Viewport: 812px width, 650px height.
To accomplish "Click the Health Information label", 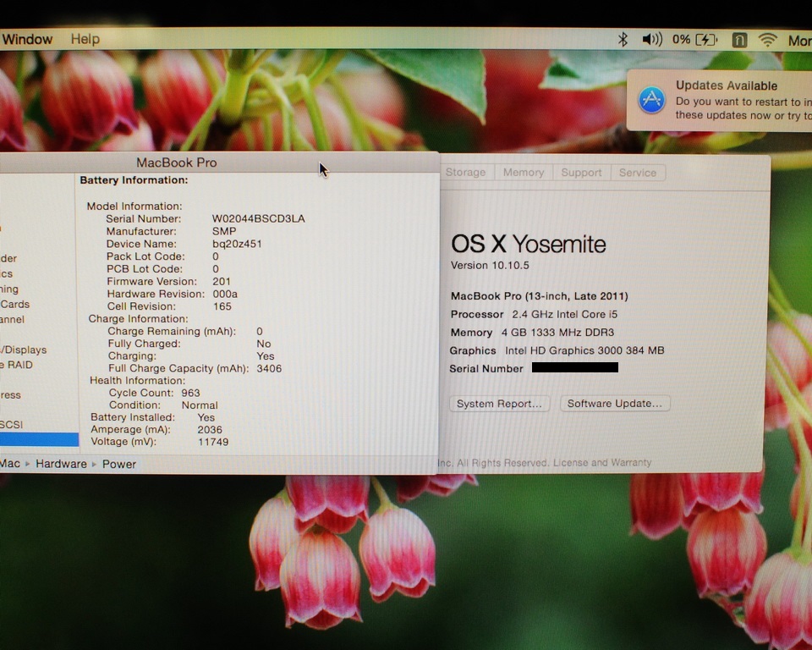I will [x=137, y=381].
